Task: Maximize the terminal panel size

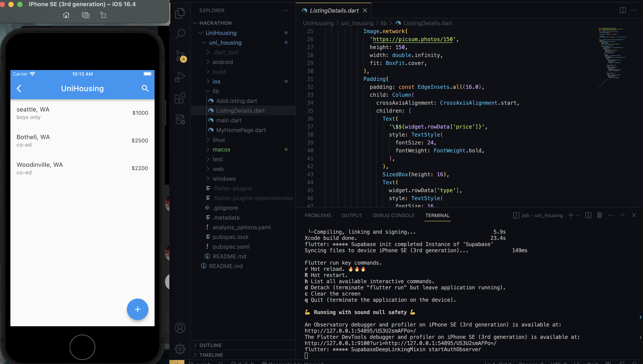Action: (x=622, y=215)
